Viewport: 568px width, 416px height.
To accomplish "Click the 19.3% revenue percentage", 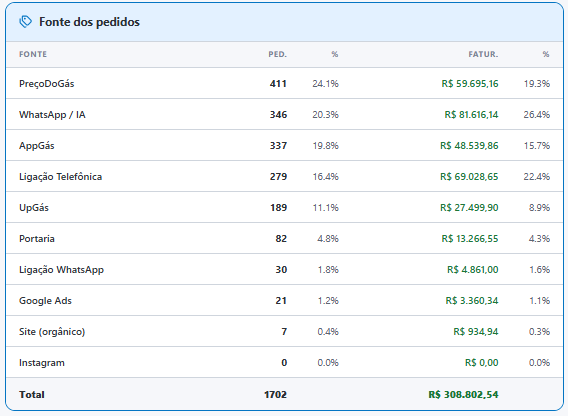I will [x=536, y=84].
